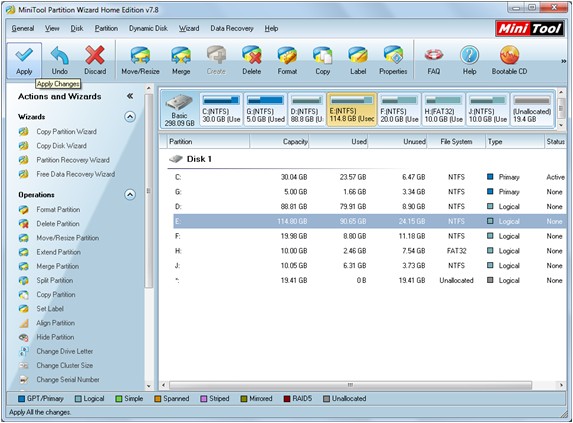
Task: Open the General menu
Action: (x=23, y=28)
